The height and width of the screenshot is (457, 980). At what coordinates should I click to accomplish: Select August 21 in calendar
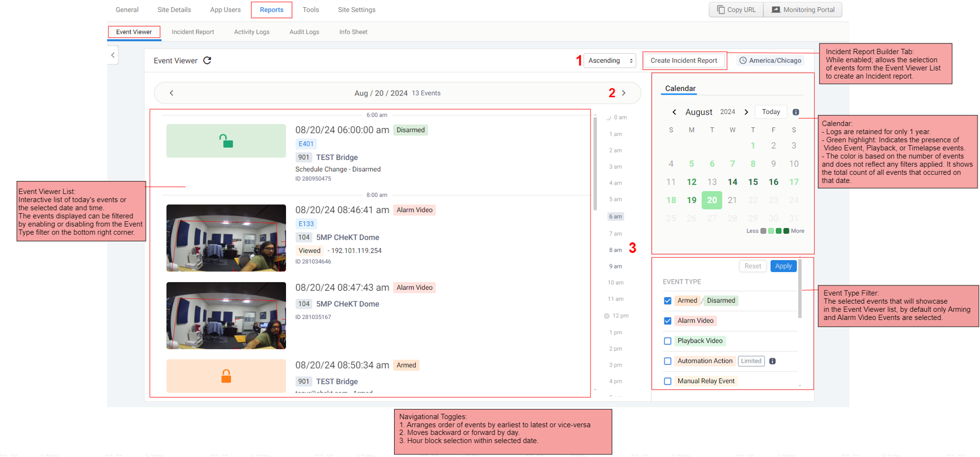tap(732, 200)
